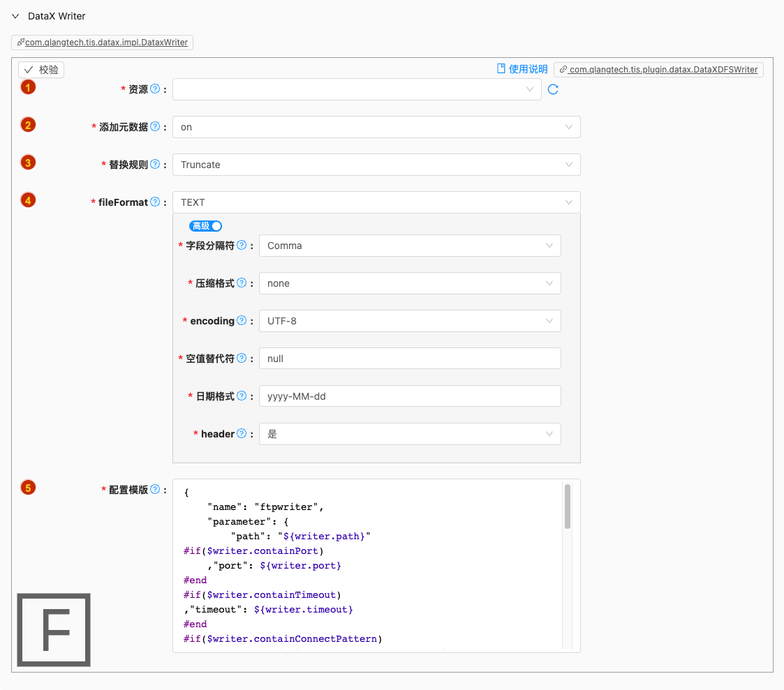
Task: Open the 资源 dropdown
Action: point(356,89)
